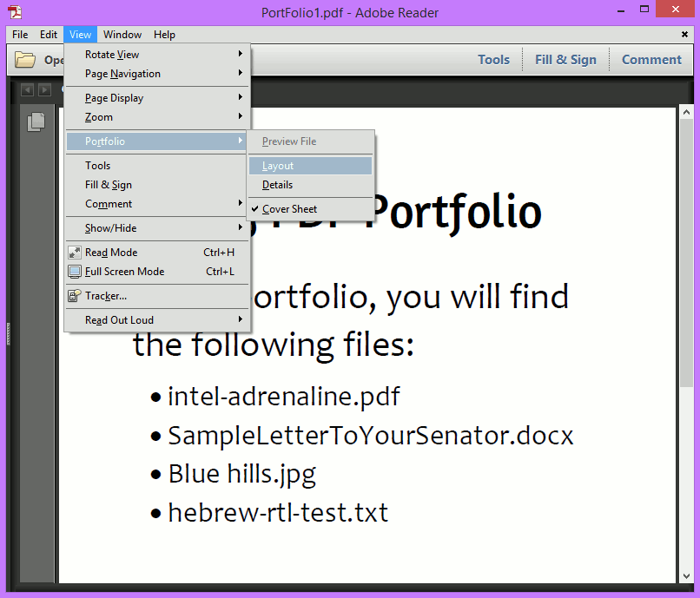
Task: Switch to Full Screen Mode
Action: click(x=157, y=272)
